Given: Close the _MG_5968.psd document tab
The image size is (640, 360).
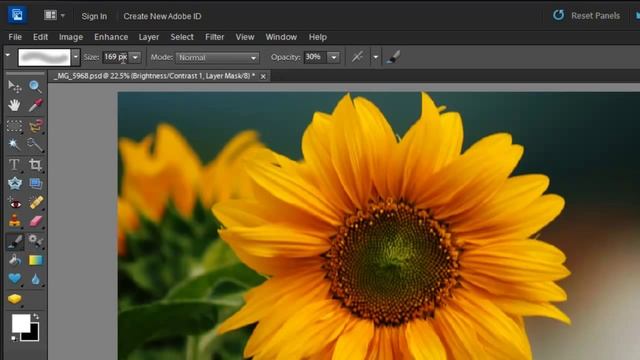Looking at the screenshot, I should tap(263, 76).
